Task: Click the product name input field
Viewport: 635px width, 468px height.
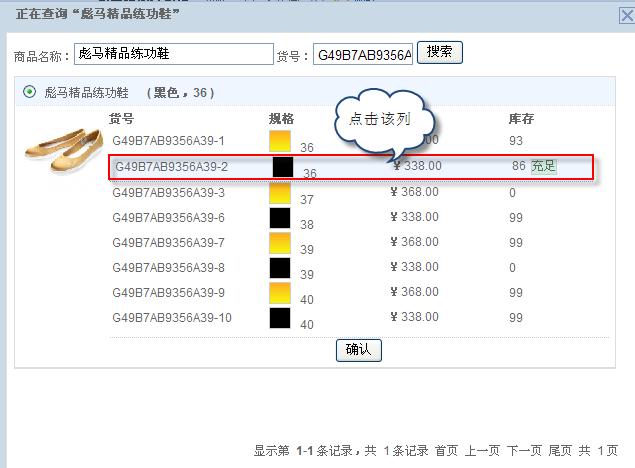Action: click(x=174, y=54)
